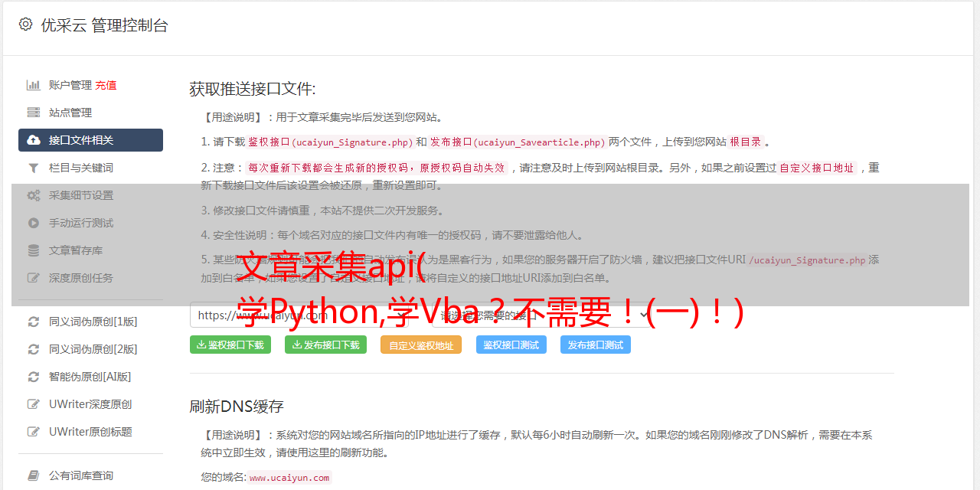Screen dimensions: 980x490
Task: Click the /ucaiyun_Signature.php URI text
Action: click(807, 260)
